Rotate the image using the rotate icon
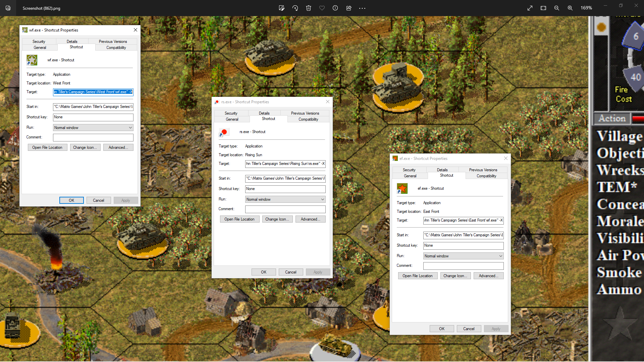 pyautogui.click(x=295, y=8)
